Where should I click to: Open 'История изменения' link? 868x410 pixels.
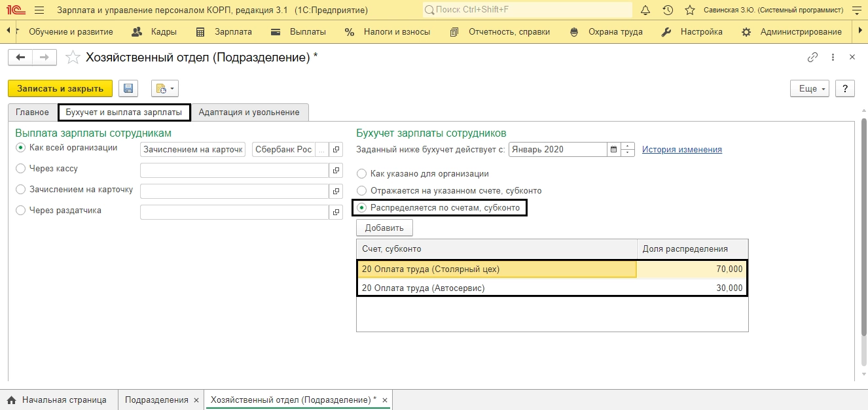(681, 149)
